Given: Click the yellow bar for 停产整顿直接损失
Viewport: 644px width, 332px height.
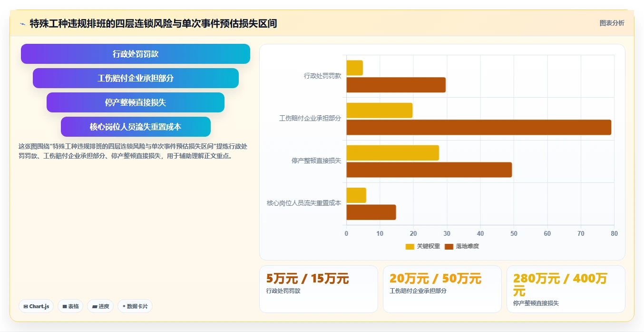Looking at the screenshot, I should (392, 152).
